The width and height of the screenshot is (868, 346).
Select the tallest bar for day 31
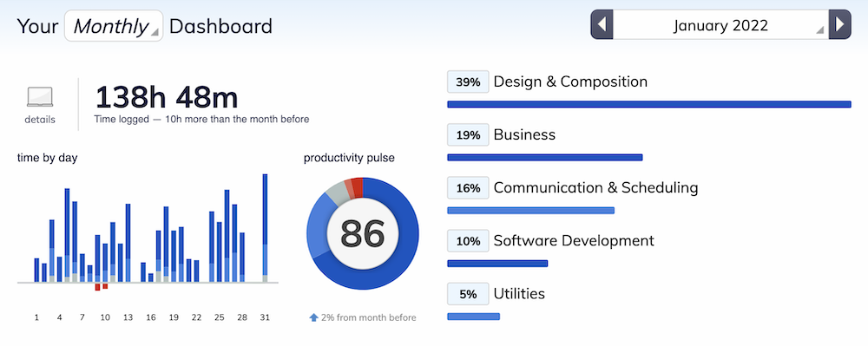pyautogui.click(x=265, y=228)
